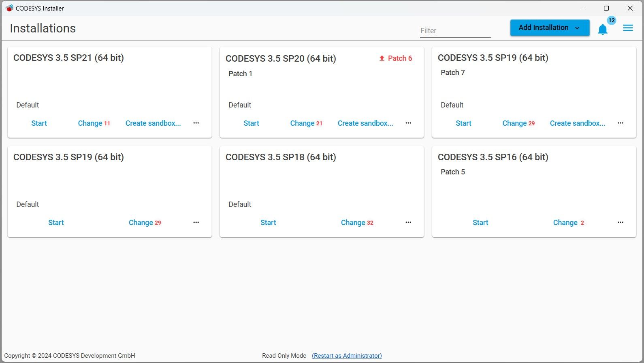
Task: Open more options for SP18 card
Action: pyautogui.click(x=408, y=222)
